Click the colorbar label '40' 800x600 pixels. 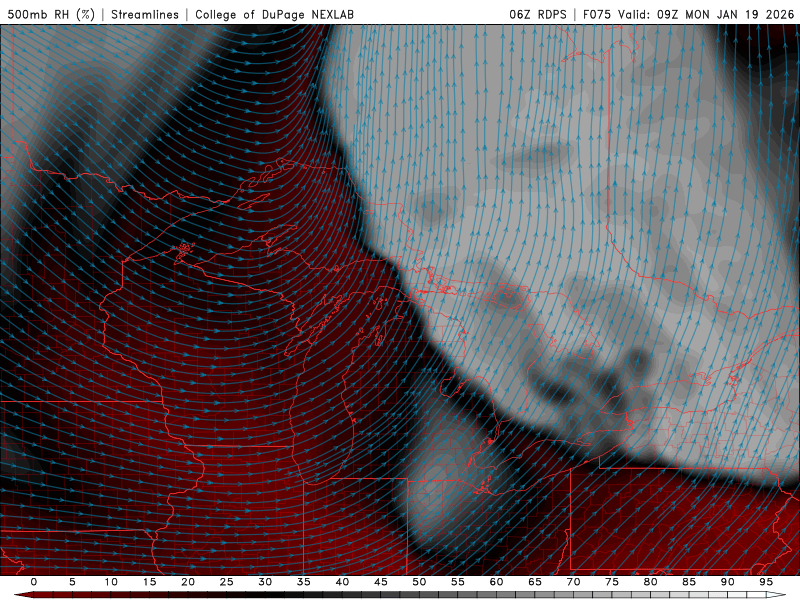pos(342,582)
